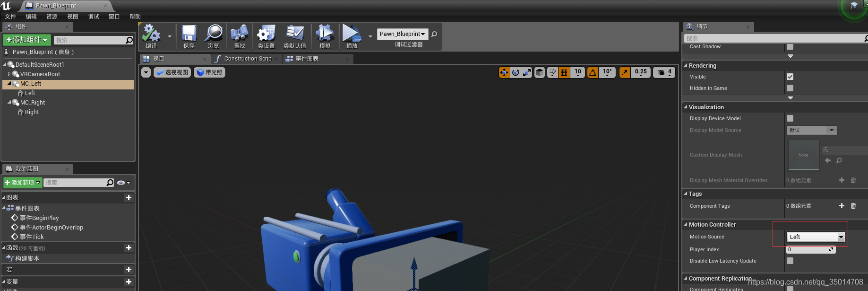Click the Unreal Engine logo icon
868x291 pixels.
[x=6, y=6]
